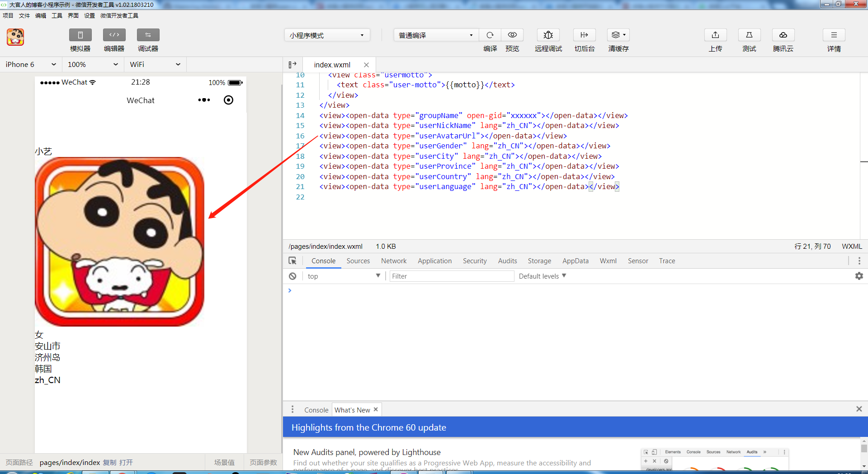Open the mini program mode dropdown
Image resolution: width=868 pixels, height=474 pixels.
(327, 35)
